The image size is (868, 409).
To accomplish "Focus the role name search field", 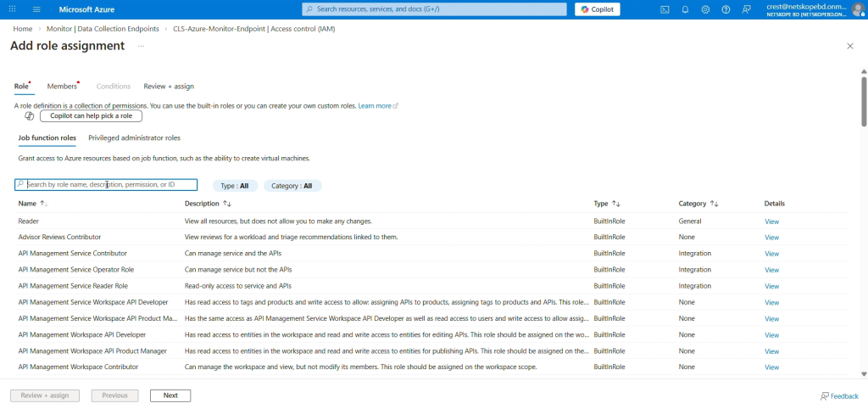I will click(106, 184).
